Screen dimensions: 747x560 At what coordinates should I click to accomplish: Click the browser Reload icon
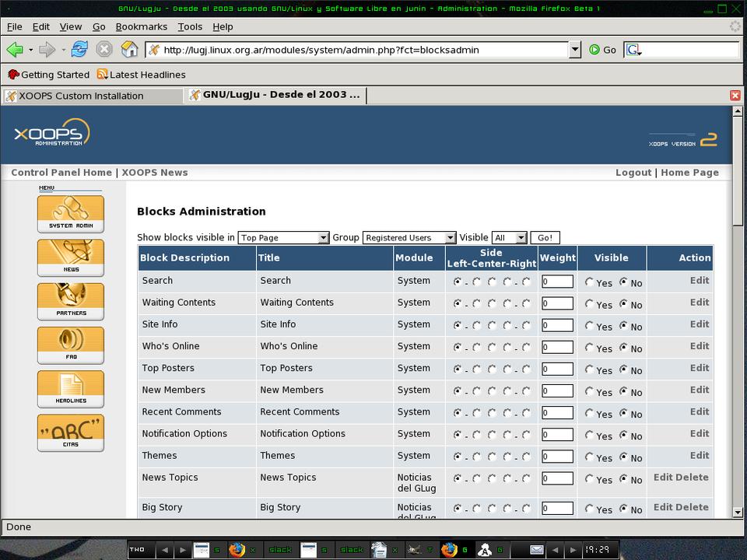pyautogui.click(x=79, y=50)
